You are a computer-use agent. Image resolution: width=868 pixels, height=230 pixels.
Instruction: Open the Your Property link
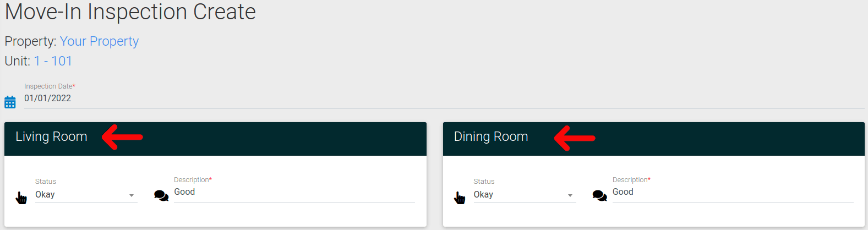click(x=99, y=41)
